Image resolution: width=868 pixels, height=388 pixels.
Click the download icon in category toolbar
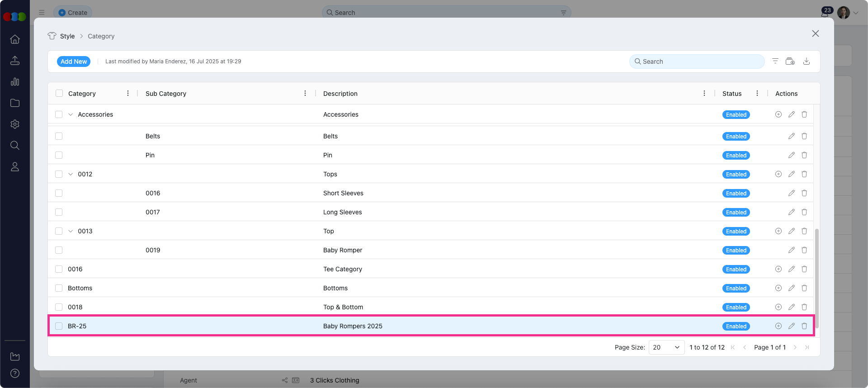pyautogui.click(x=806, y=62)
